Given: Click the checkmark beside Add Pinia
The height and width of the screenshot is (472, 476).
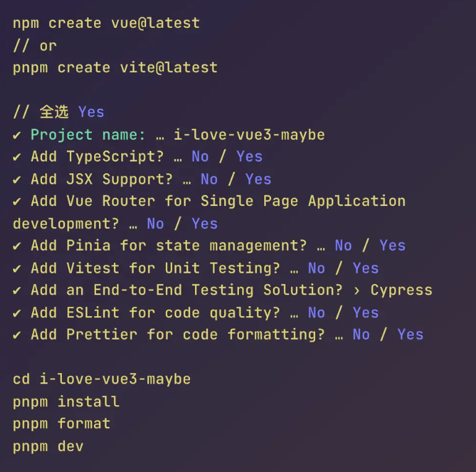Looking at the screenshot, I should [17, 246].
